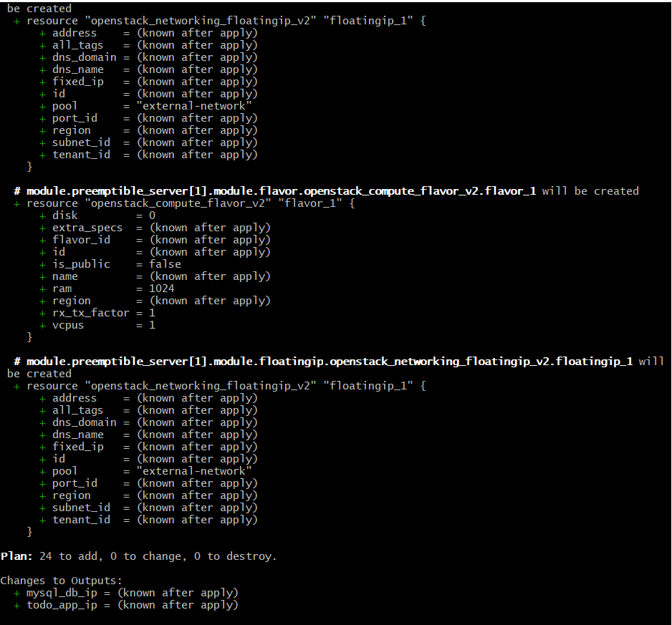Click the flavor_id attribute text
Image resolution: width=672 pixels, height=625 pixels.
pyautogui.click(x=81, y=240)
